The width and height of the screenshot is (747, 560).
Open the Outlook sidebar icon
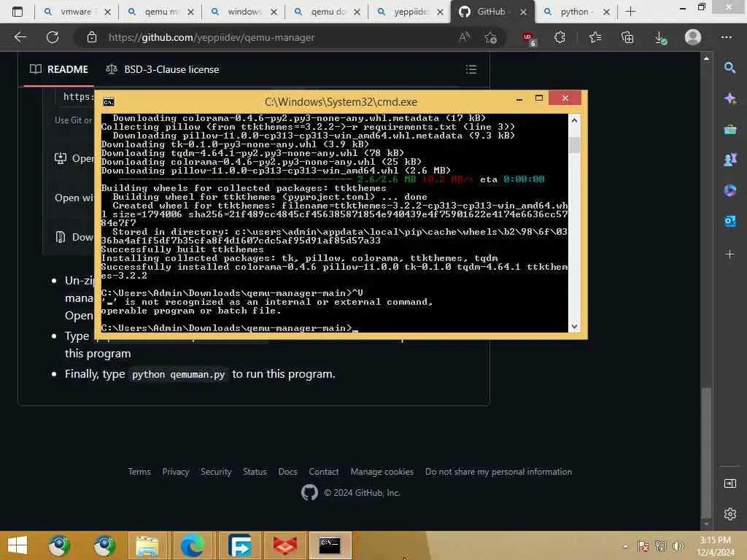click(729, 221)
